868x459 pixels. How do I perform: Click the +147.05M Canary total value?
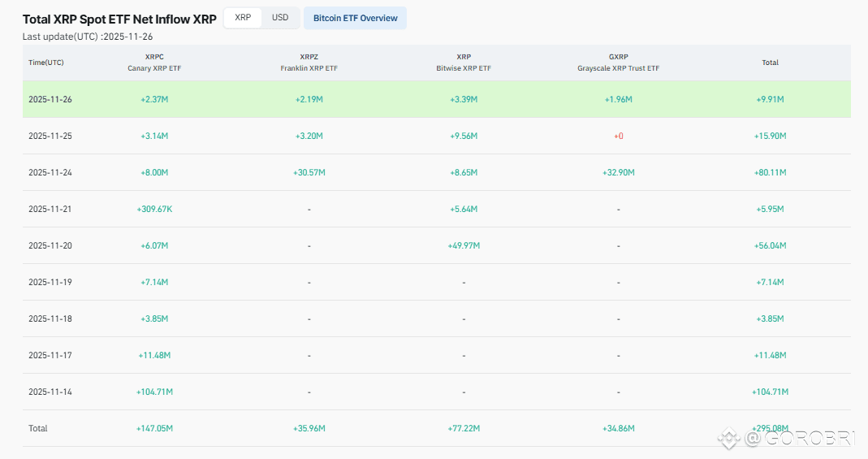(154, 428)
